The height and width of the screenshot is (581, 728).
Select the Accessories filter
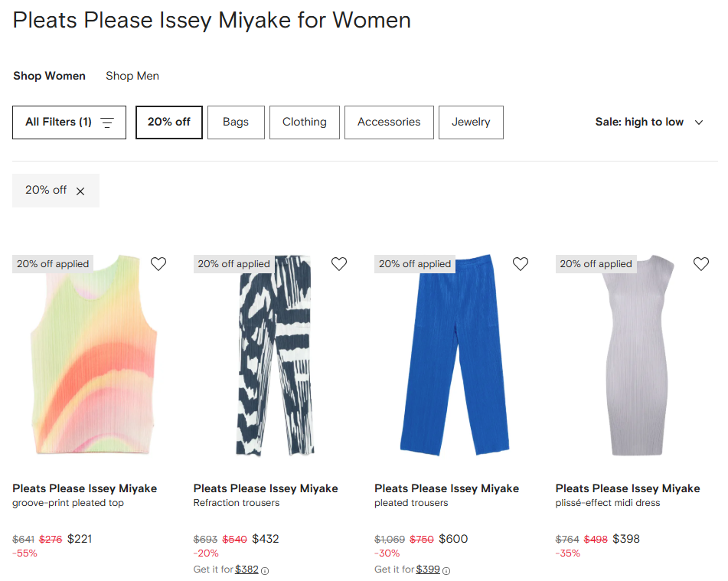click(x=389, y=122)
